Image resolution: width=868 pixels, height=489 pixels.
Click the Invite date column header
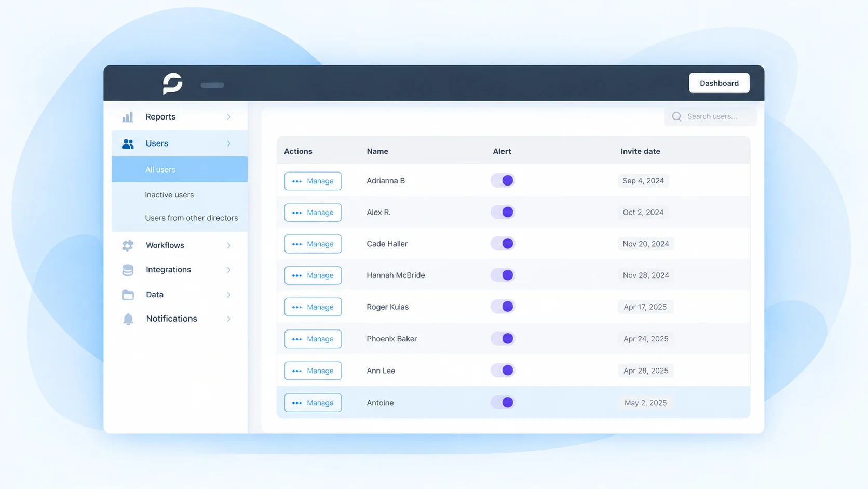(x=640, y=151)
